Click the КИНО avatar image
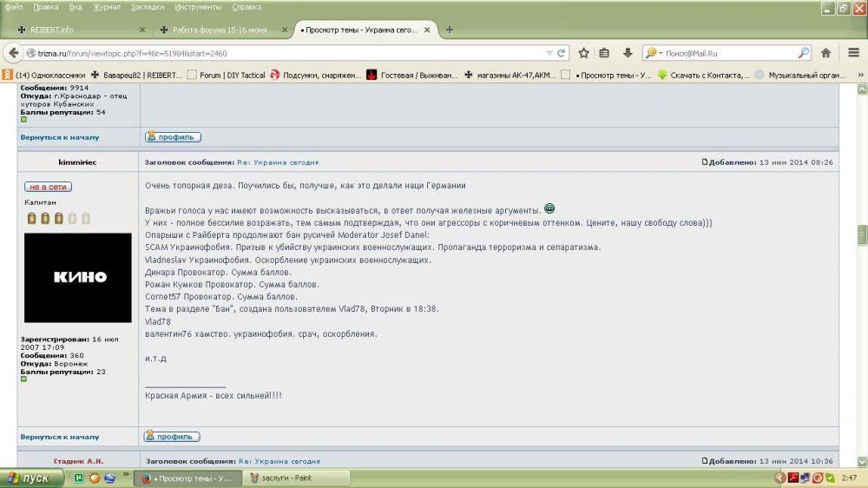Image resolution: width=868 pixels, height=488 pixels. tap(78, 278)
